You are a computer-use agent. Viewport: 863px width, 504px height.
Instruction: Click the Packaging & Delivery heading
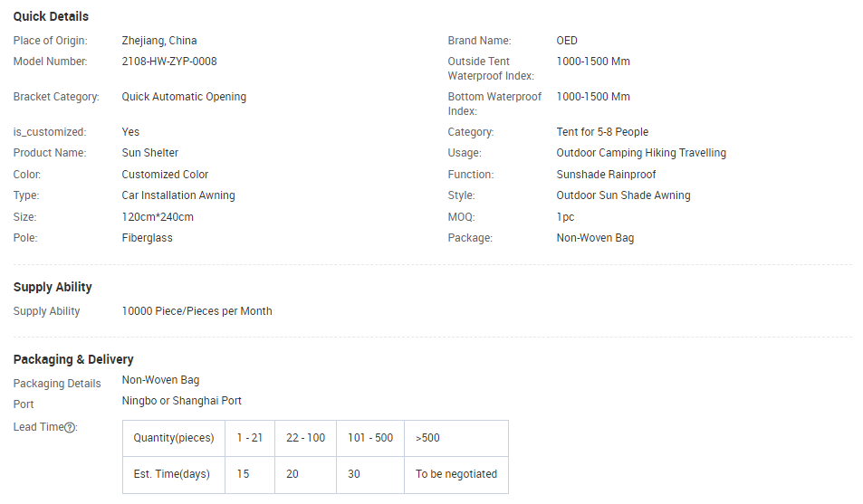click(x=73, y=359)
